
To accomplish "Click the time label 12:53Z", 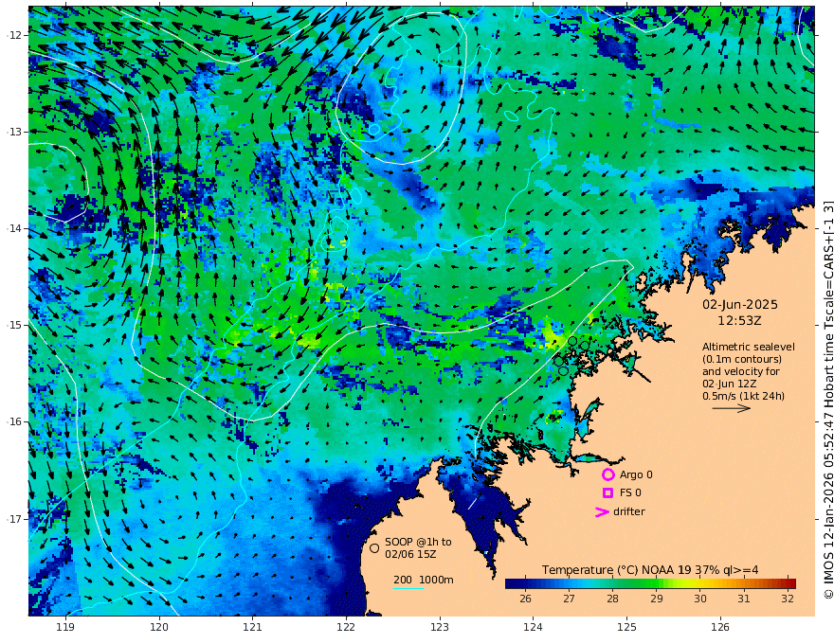I will pyautogui.click(x=739, y=321).
